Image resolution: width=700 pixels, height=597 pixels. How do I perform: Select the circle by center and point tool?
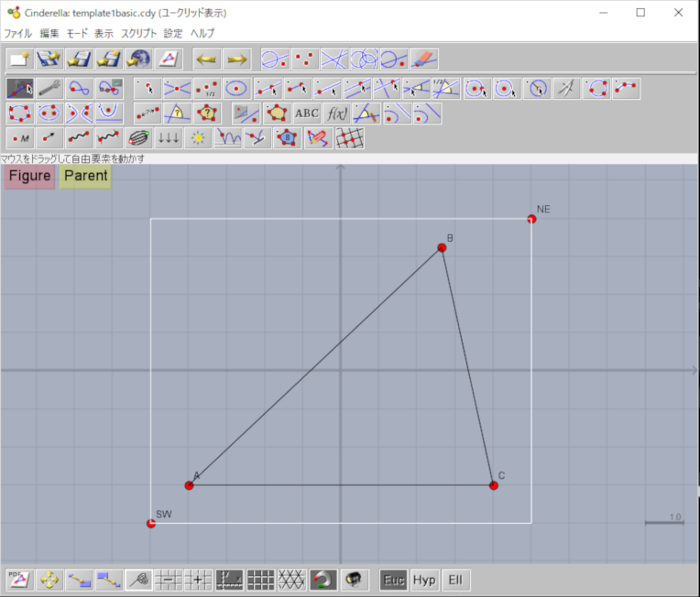pos(476,88)
